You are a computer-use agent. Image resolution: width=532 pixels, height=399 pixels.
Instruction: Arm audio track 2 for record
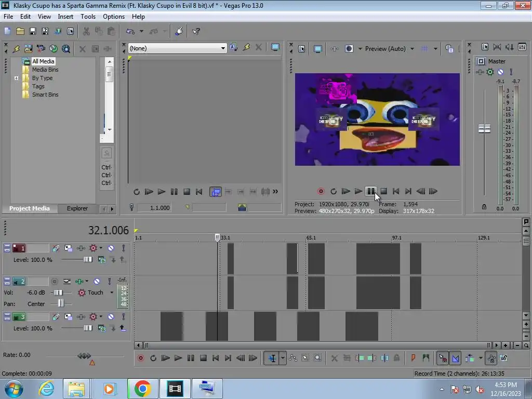point(54,282)
